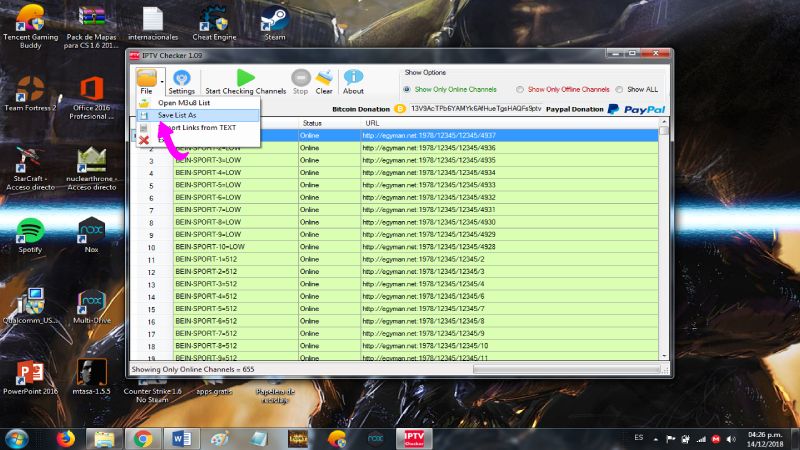
Task: Open Qualcomm_US desktop icon
Action: tap(31, 306)
